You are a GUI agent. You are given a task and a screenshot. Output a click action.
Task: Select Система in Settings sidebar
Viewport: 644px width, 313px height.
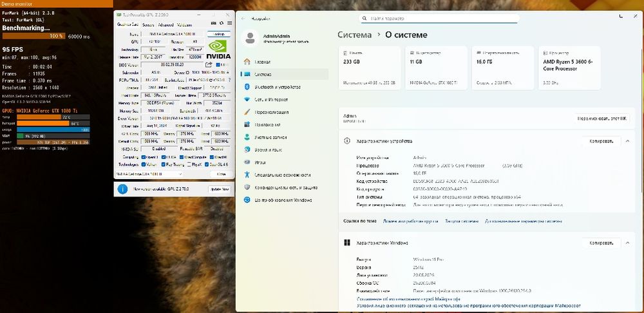(285, 74)
